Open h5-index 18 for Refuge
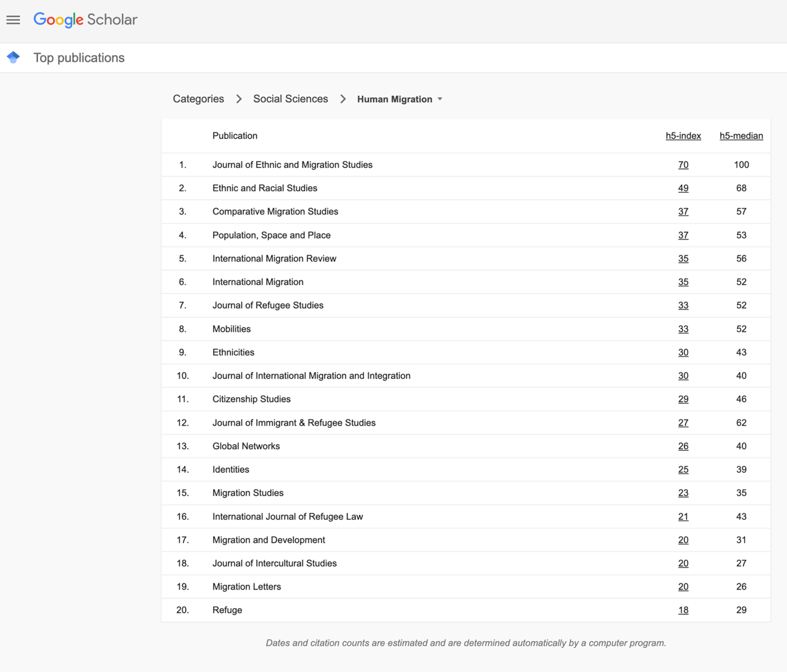Image resolution: width=787 pixels, height=672 pixels. 683,610
